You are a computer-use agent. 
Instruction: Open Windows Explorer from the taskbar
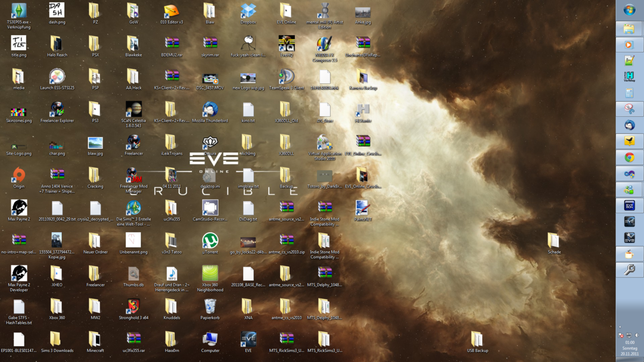(x=629, y=29)
